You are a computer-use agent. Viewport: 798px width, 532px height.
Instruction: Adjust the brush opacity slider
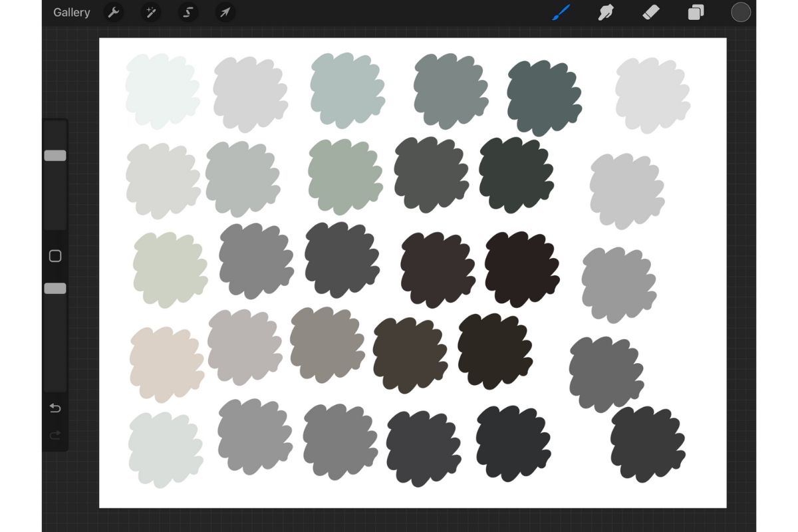[x=55, y=288]
